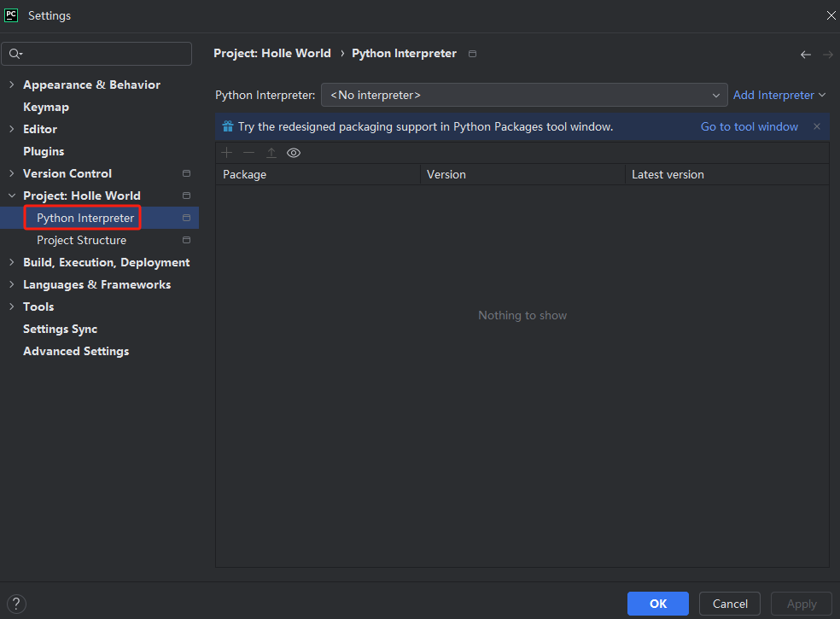
Task: Click the Go to tool window link
Action: click(749, 126)
